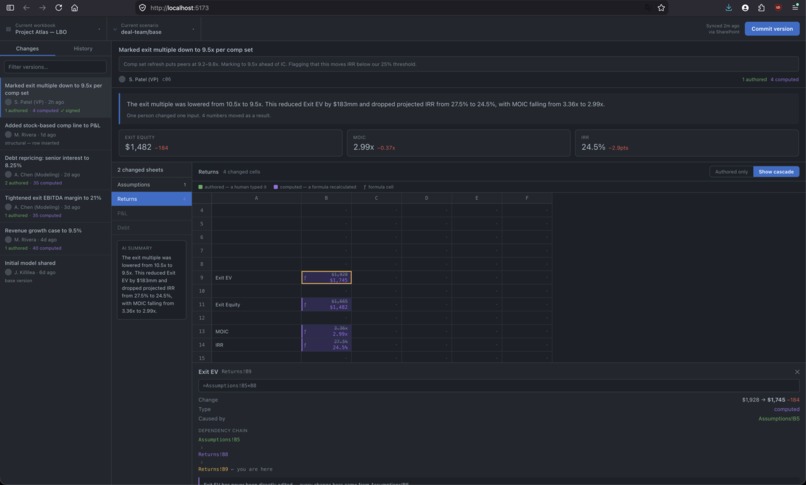
Task: Close the Exit EV detail panel
Action: (x=797, y=371)
